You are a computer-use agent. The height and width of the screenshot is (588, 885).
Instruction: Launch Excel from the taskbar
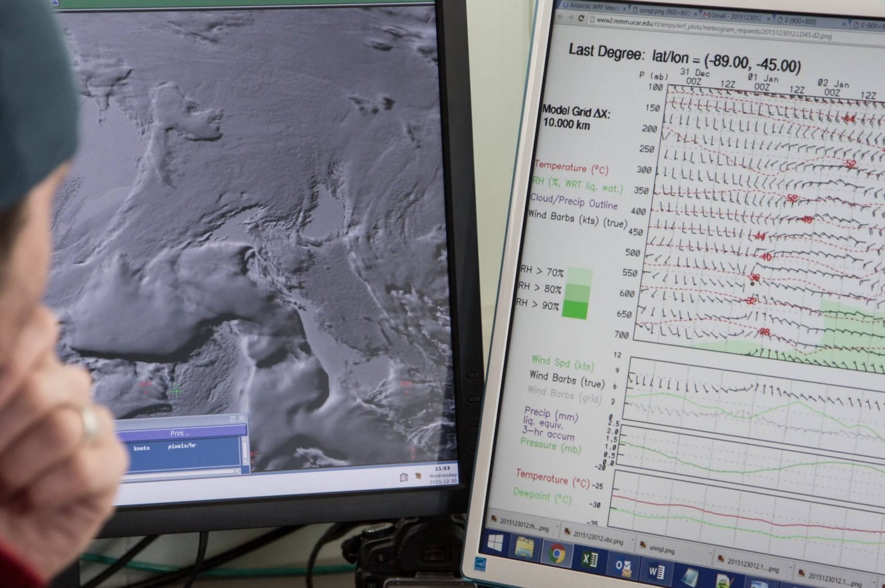point(589,559)
